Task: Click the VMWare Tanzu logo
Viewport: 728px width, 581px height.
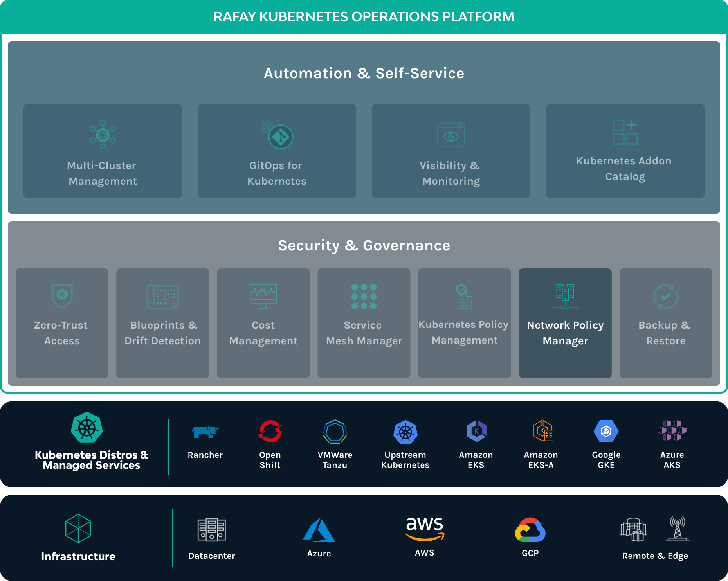Action: click(x=335, y=432)
